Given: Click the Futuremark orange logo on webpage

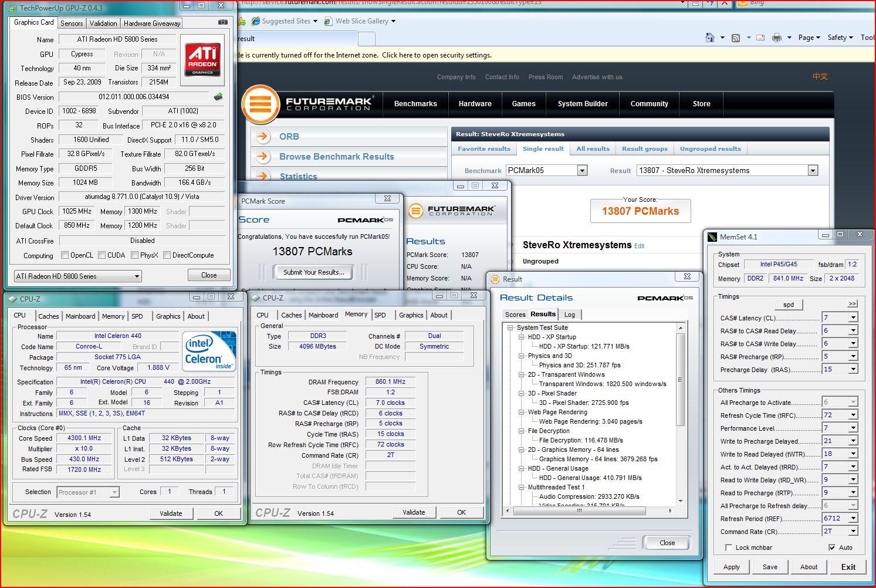Looking at the screenshot, I should (x=261, y=104).
